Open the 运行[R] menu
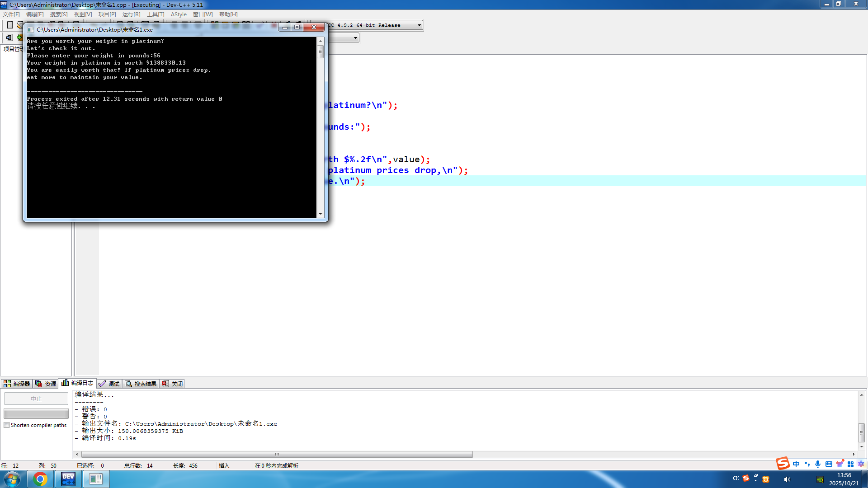 pyautogui.click(x=131, y=14)
